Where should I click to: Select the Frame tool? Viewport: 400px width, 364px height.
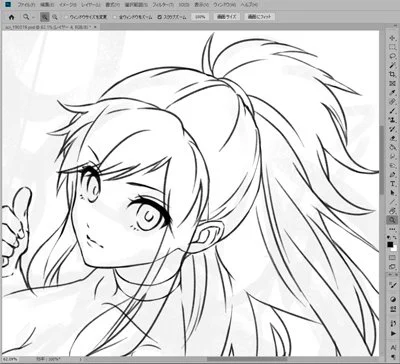[393, 84]
